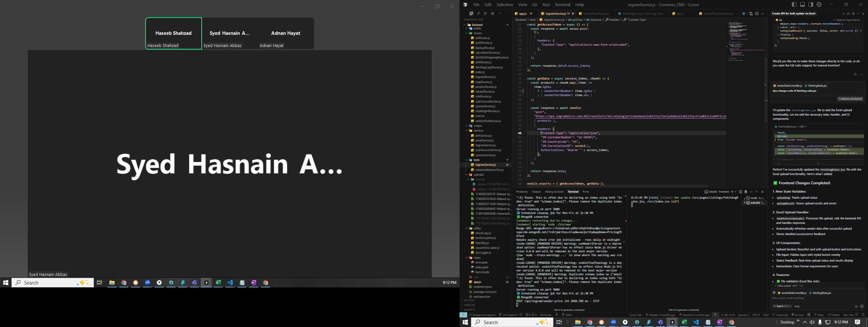Switch to the Ports panel tab
This screenshot has width=868, height=327.
pos(586,192)
